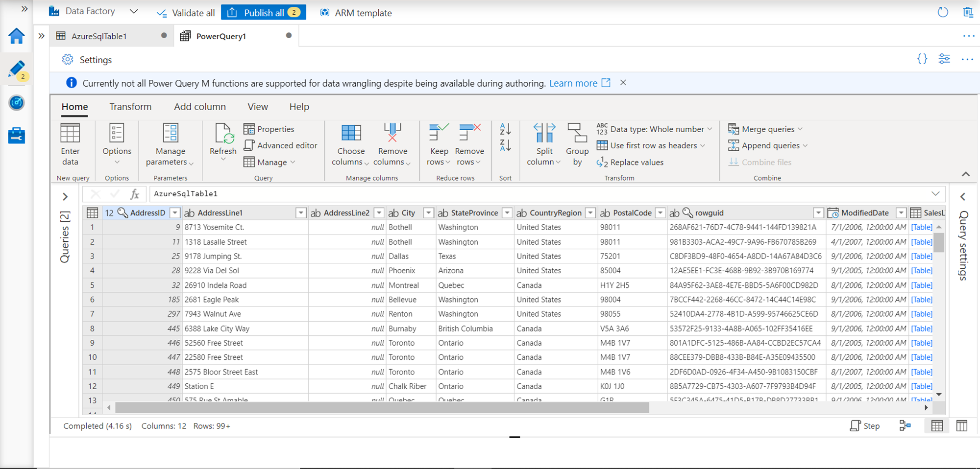Follow the Learn more link

[573, 83]
